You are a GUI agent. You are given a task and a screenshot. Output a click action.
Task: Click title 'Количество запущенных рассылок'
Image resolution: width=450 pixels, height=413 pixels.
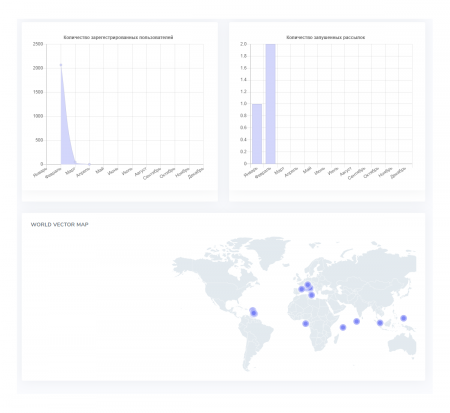326,37
